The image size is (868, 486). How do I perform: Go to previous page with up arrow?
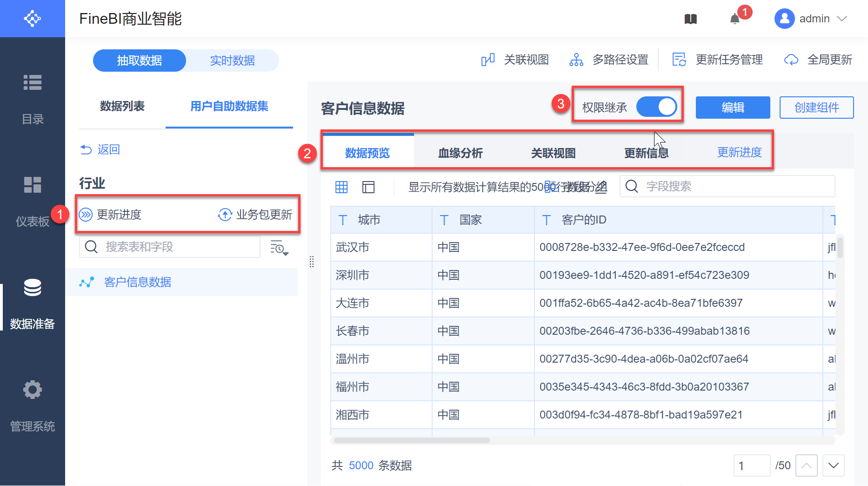click(807, 466)
